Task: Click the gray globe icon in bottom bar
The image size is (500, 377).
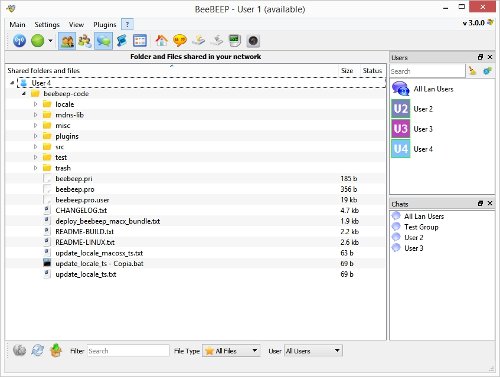Action: click(x=19, y=350)
